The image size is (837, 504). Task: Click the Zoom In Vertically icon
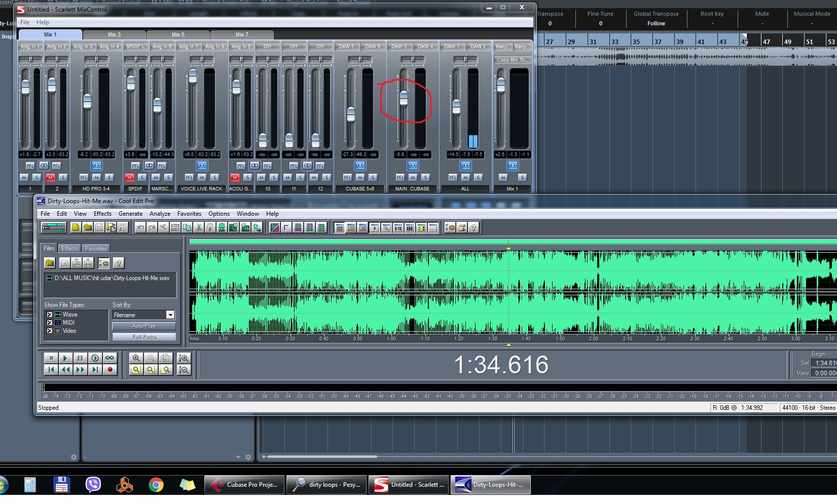pyautogui.click(x=184, y=358)
